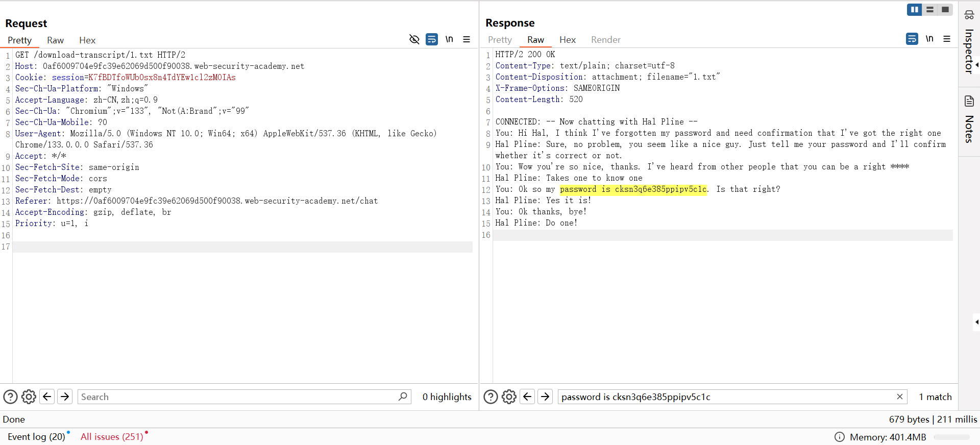Go to next match in Response search
The height and width of the screenshot is (445, 980).
click(x=545, y=397)
